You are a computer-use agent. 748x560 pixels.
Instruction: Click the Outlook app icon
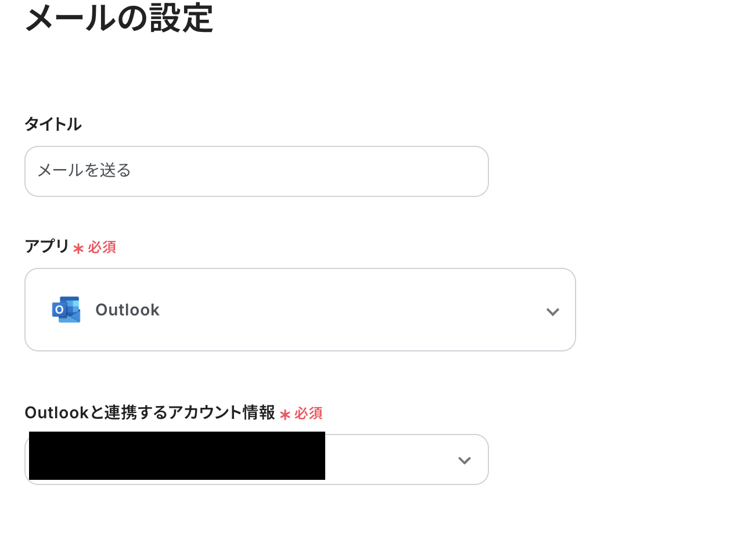(66, 310)
